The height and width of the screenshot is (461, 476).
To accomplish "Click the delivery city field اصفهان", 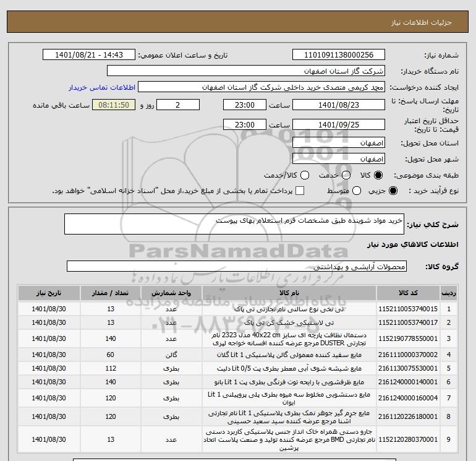I will pyautogui.click(x=339, y=158).
